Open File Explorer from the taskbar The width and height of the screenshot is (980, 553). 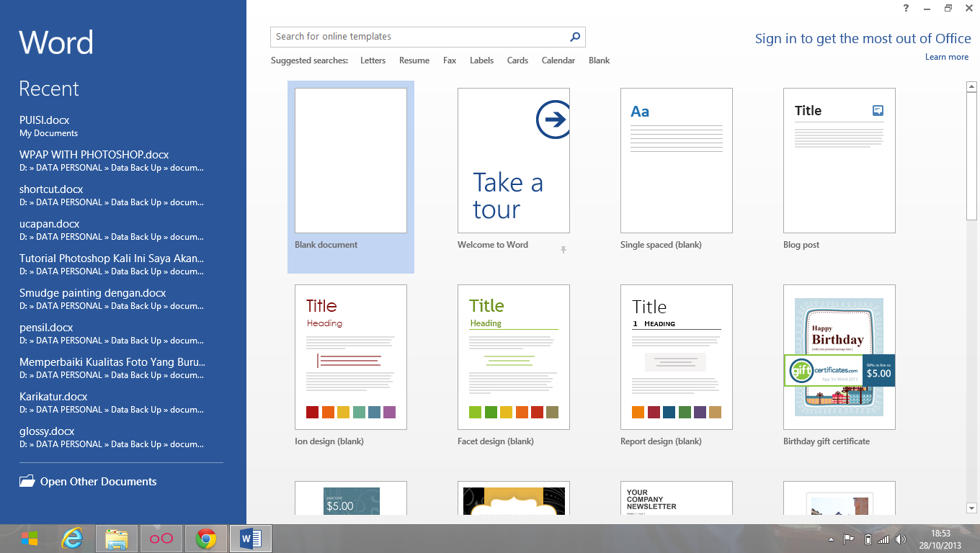pyautogui.click(x=116, y=539)
